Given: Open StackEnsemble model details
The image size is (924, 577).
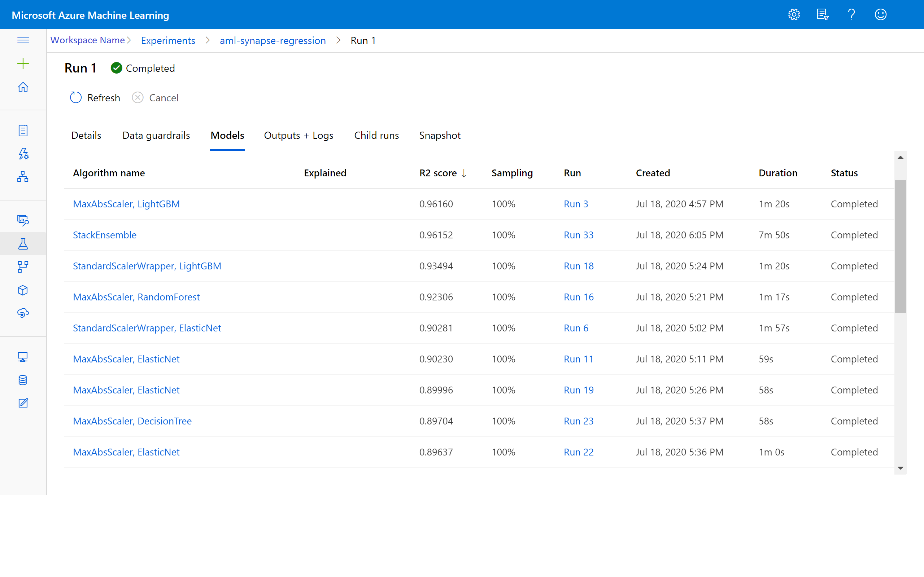Looking at the screenshot, I should (104, 235).
